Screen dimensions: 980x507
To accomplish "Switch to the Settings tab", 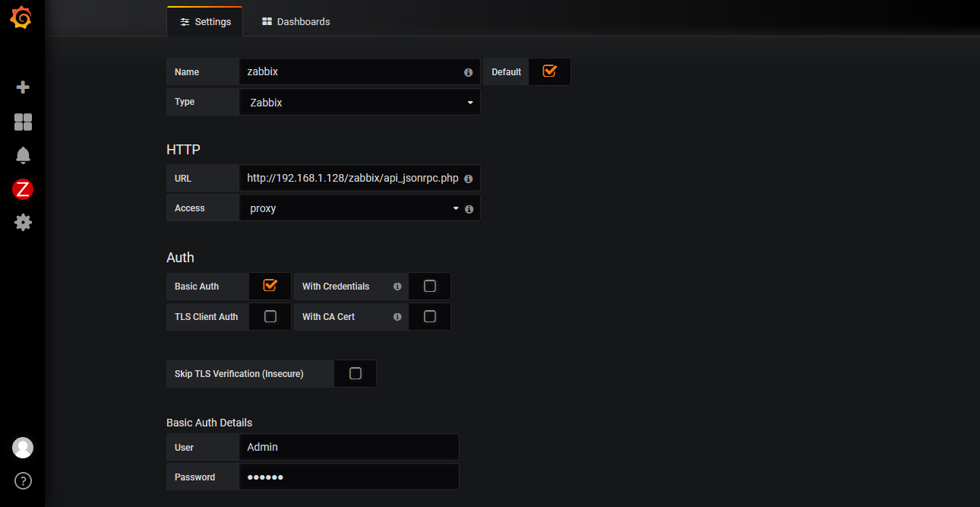I will point(205,21).
